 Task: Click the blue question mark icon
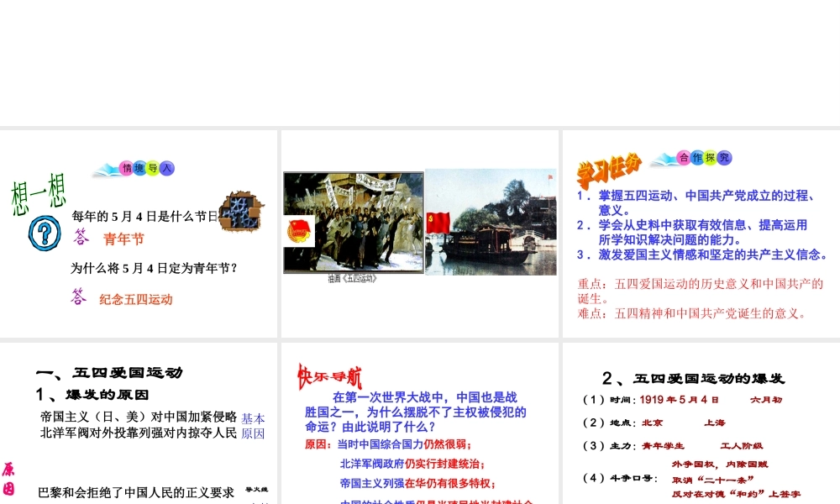click(x=45, y=233)
